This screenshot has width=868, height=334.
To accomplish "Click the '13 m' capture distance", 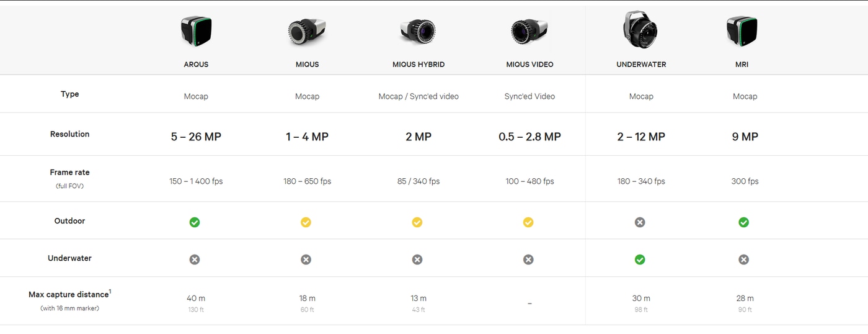I will pyautogui.click(x=418, y=299).
